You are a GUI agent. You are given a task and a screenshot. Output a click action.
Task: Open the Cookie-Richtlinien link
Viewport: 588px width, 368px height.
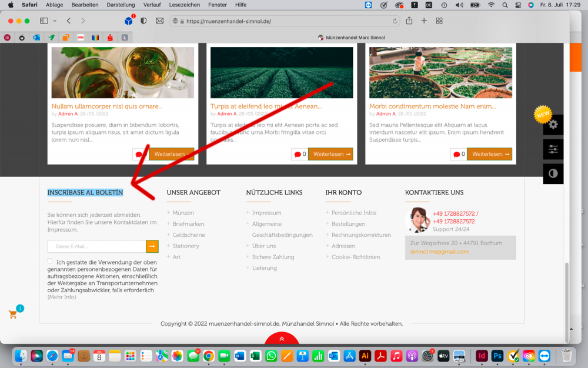356,257
